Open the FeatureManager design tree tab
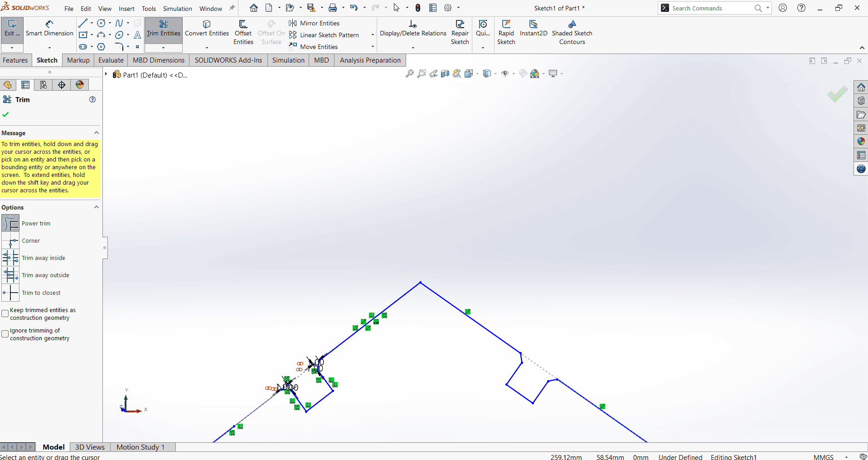The width and height of the screenshot is (868, 460). click(8, 85)
